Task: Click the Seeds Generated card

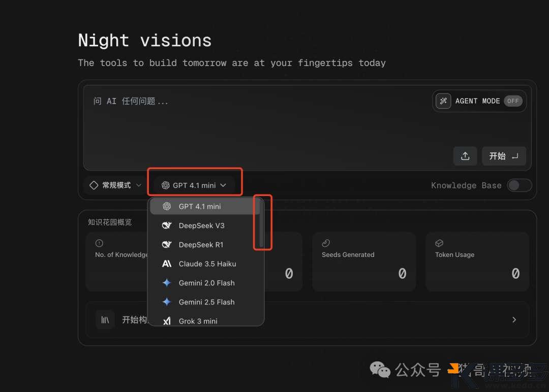Action: coord(364,262)
